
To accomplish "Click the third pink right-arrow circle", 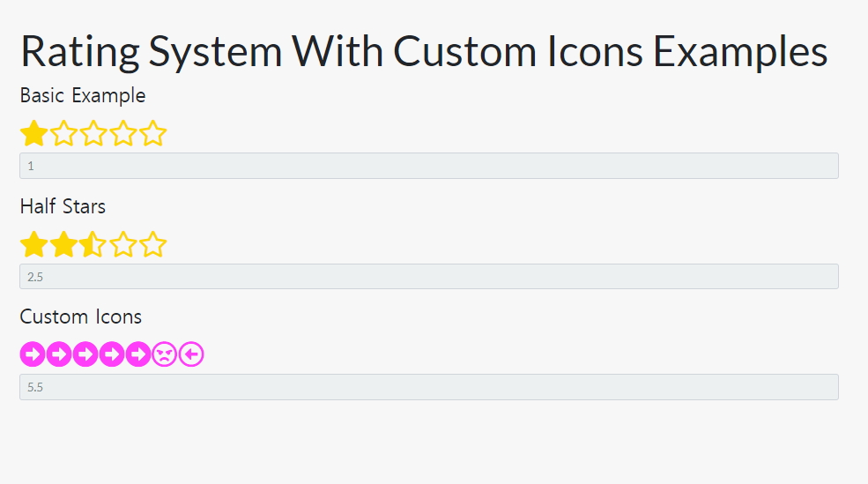I will click(85, 354).
